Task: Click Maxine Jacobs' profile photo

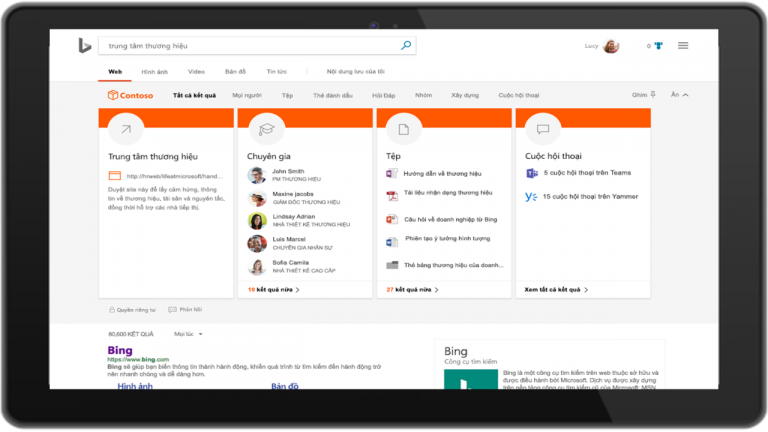Action: pyautogui.click(x=257, y=198)
